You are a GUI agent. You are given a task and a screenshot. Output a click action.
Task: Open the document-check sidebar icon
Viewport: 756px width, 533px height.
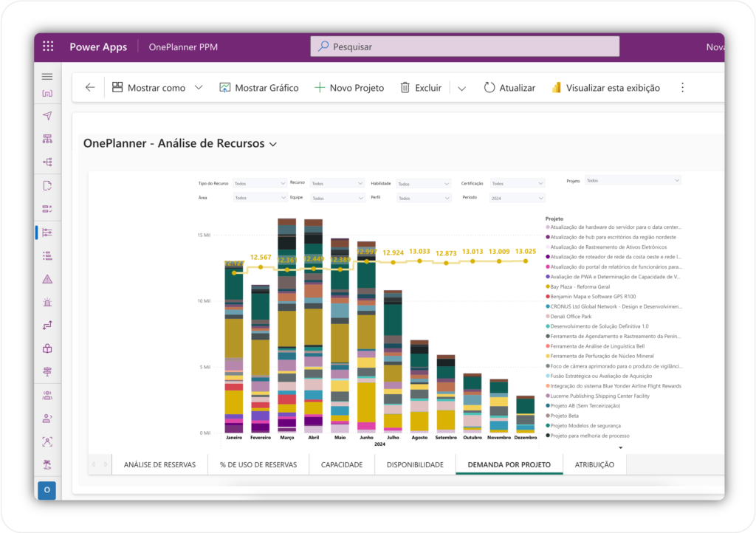click(x=47, y=185)
